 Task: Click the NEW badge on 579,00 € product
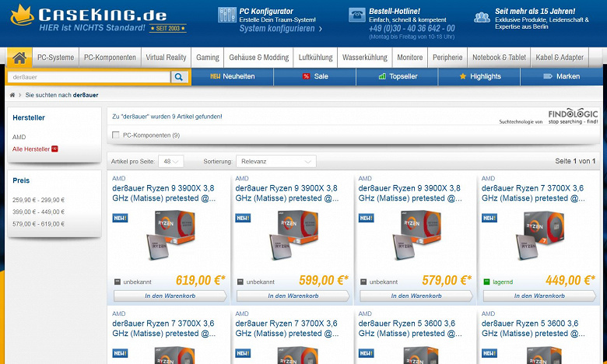[x=366, y=219]
